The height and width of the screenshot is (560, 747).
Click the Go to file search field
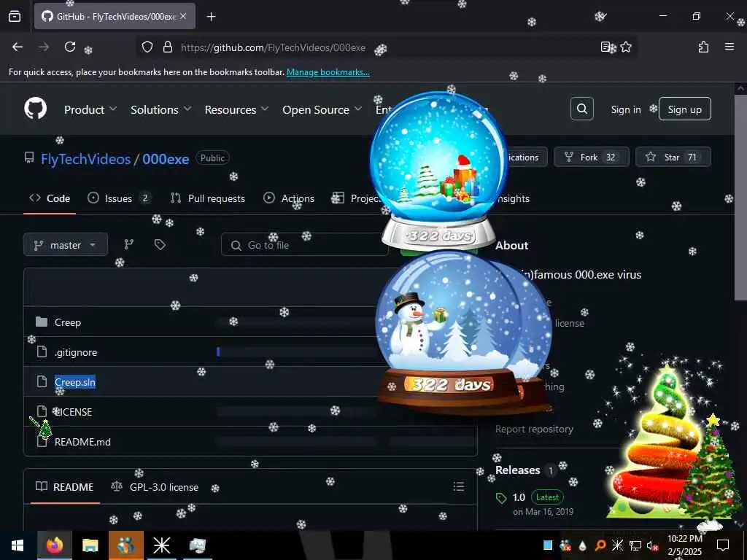coord(305,245)
